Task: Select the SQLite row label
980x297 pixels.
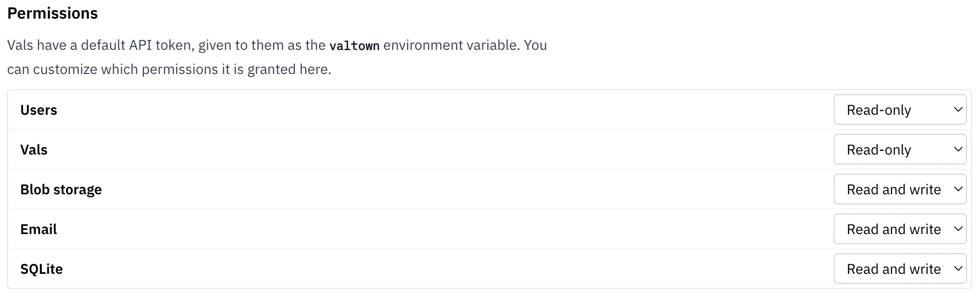Action: point(41,269)
